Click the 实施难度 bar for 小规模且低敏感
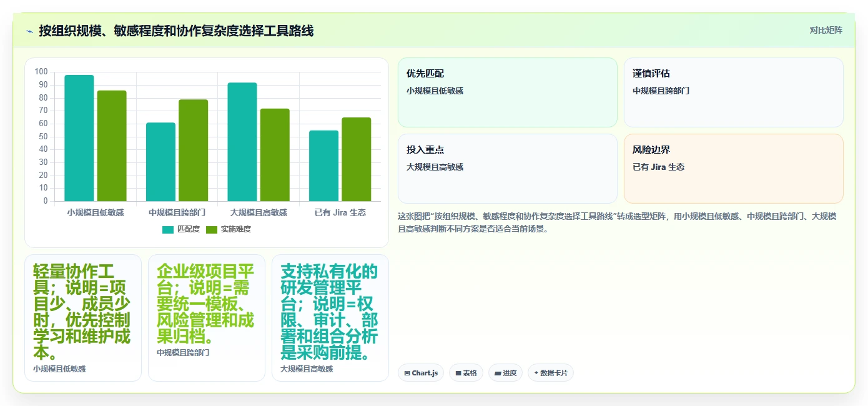Image resolution: width=868 pixels, height=406 pixels. 112,146
